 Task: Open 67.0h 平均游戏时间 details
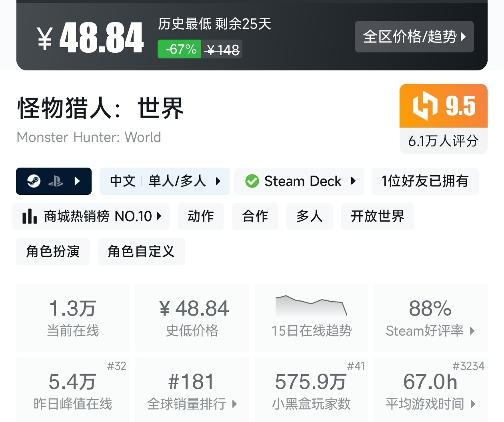click(430, 390)
